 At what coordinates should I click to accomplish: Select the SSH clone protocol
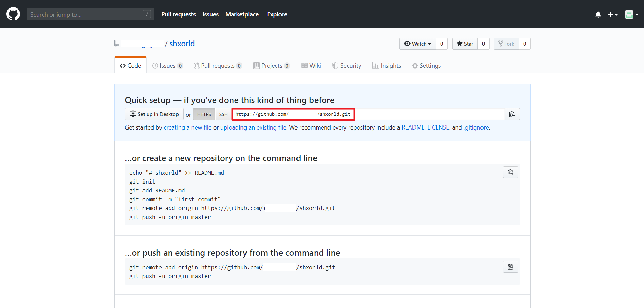point(223,114)
